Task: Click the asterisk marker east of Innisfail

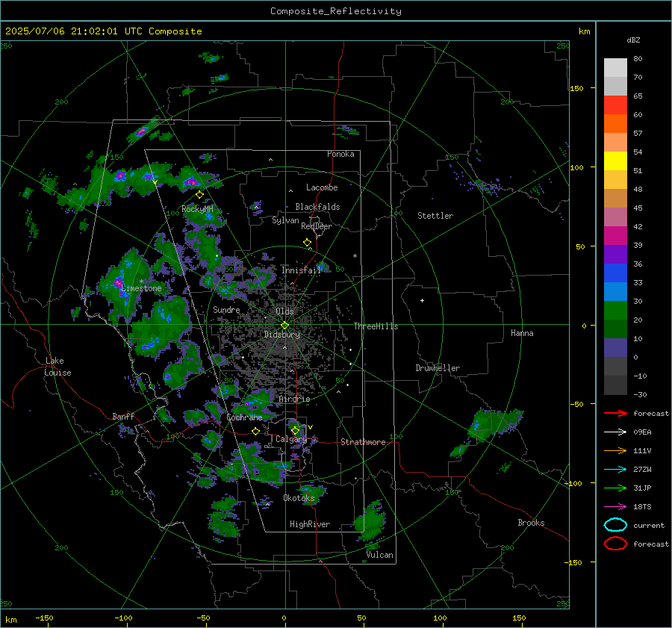Action: (355, 256)
